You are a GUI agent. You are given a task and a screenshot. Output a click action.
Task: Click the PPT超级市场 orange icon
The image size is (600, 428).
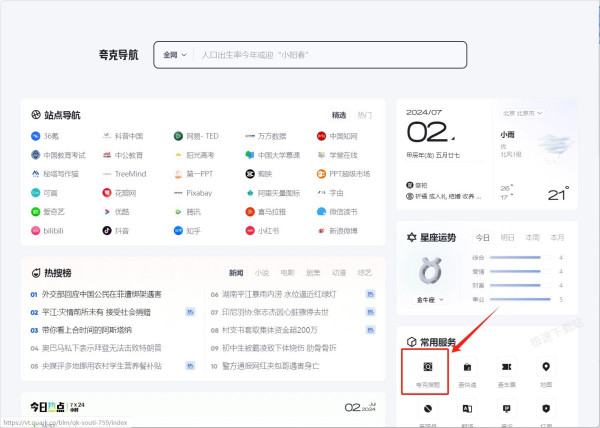coord(321,174)
